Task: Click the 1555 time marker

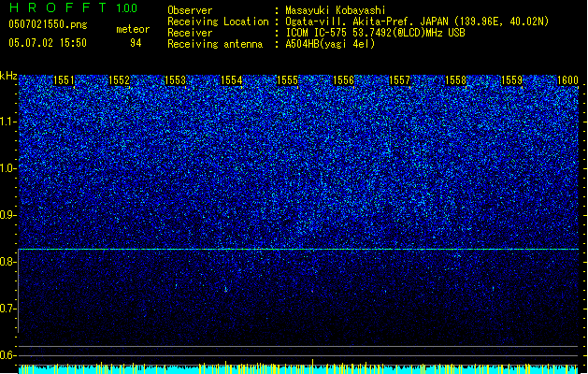Action: (287, 80)
